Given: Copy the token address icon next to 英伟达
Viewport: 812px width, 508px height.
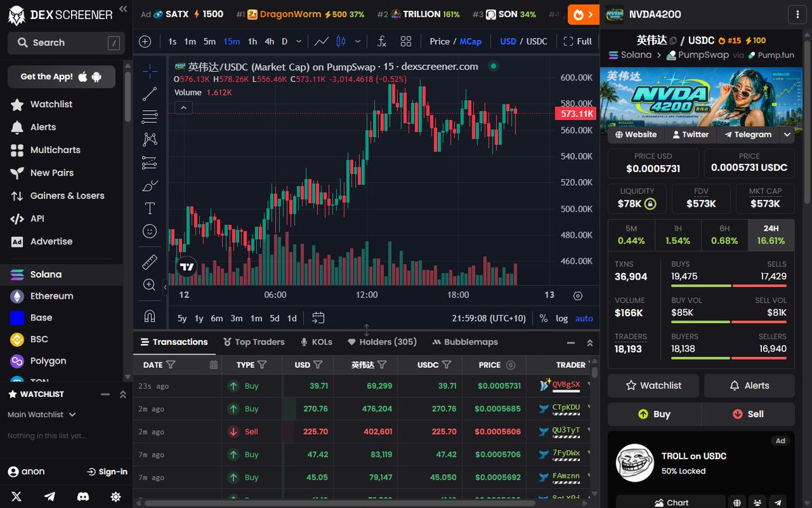Looking at the screenshot, I should click(x=673, y=41).
